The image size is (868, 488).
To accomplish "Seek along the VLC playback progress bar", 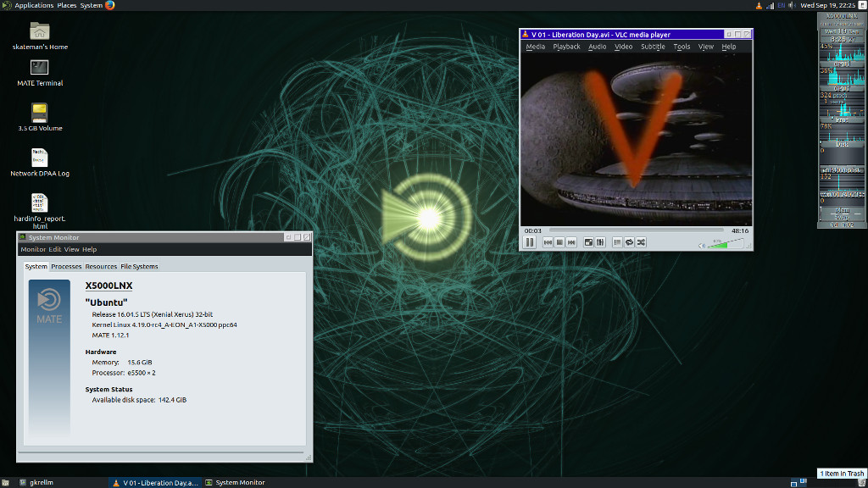I will click(x=636, y=230).
